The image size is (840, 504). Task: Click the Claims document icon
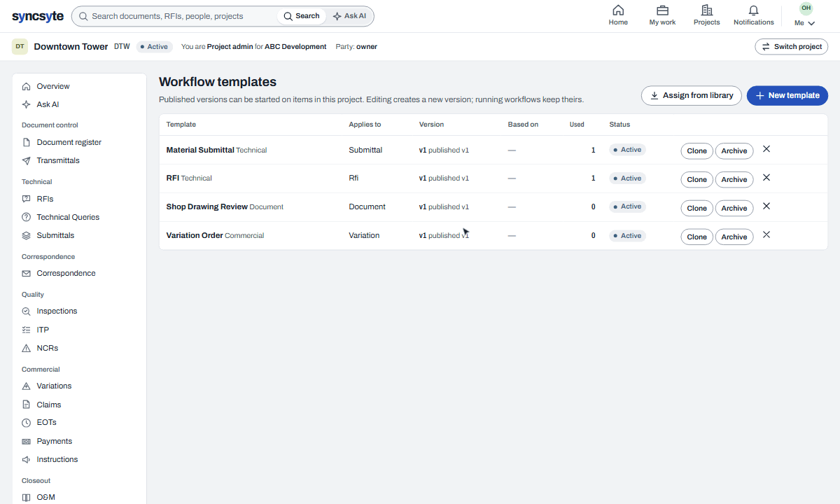pos(27,405)
